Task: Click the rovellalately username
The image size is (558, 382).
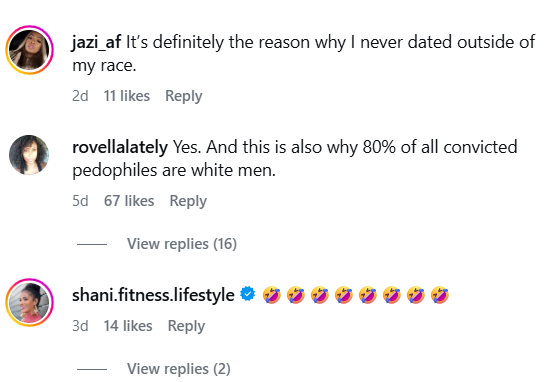Action: coord(120,147)
